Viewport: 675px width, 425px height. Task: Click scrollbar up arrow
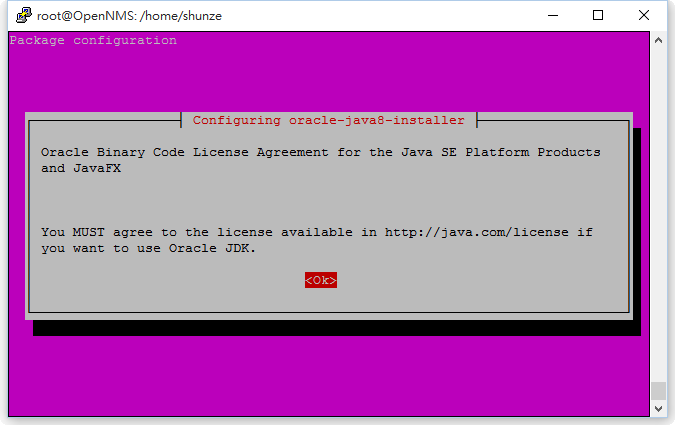(x=658, y=40)
